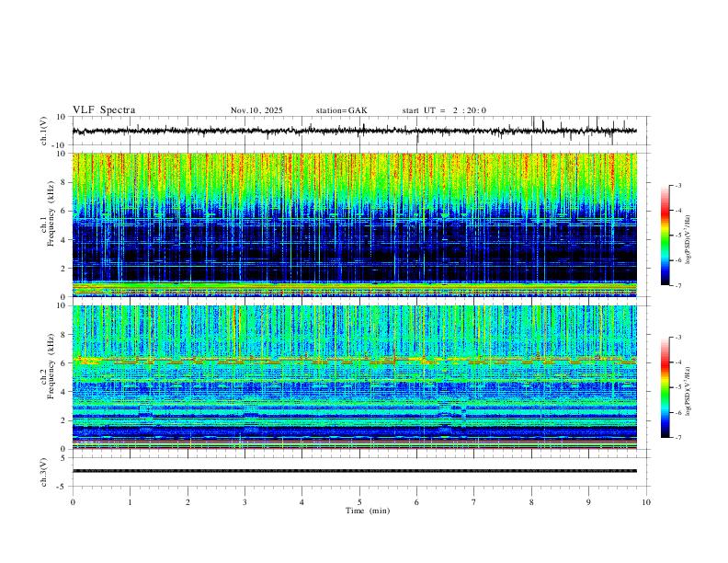Click time axis tick label "7"

click(x=474, y=502)
